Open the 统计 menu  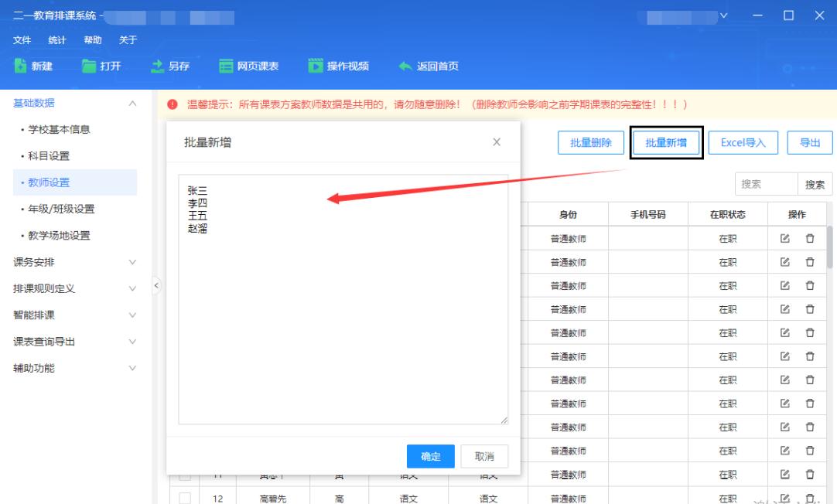coord(57,40)
